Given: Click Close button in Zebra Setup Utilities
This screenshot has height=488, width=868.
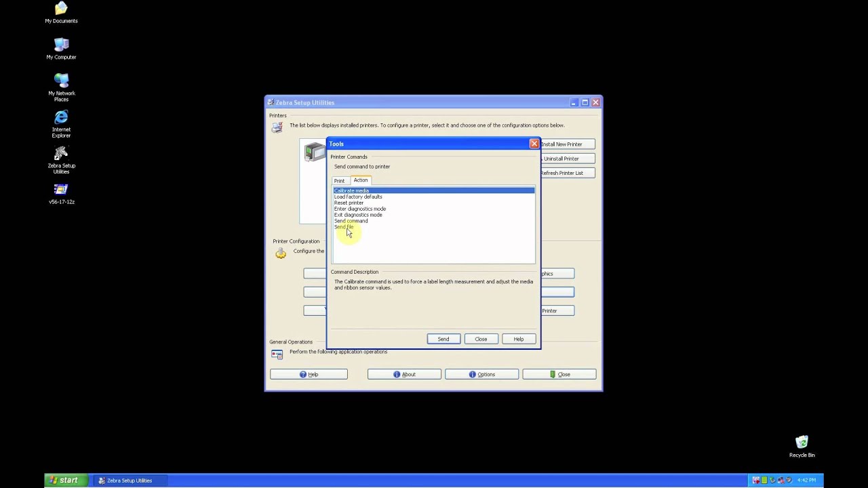Looking at the screenshot, I should [559, 374].
